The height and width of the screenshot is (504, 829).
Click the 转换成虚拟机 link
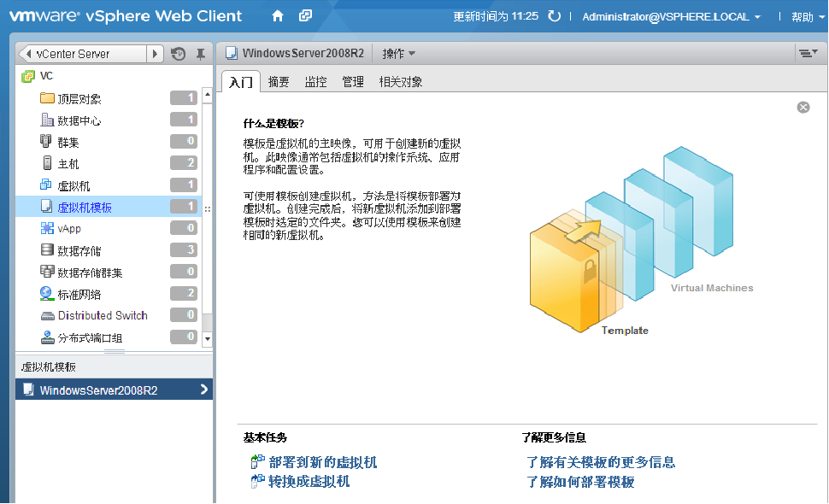tap(309, 481)
